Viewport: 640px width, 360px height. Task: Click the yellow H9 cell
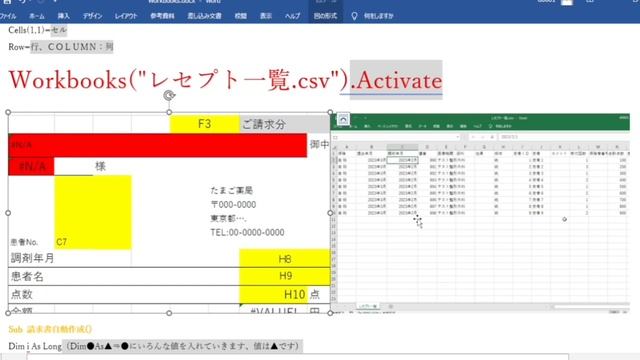(x=284, y=276)
